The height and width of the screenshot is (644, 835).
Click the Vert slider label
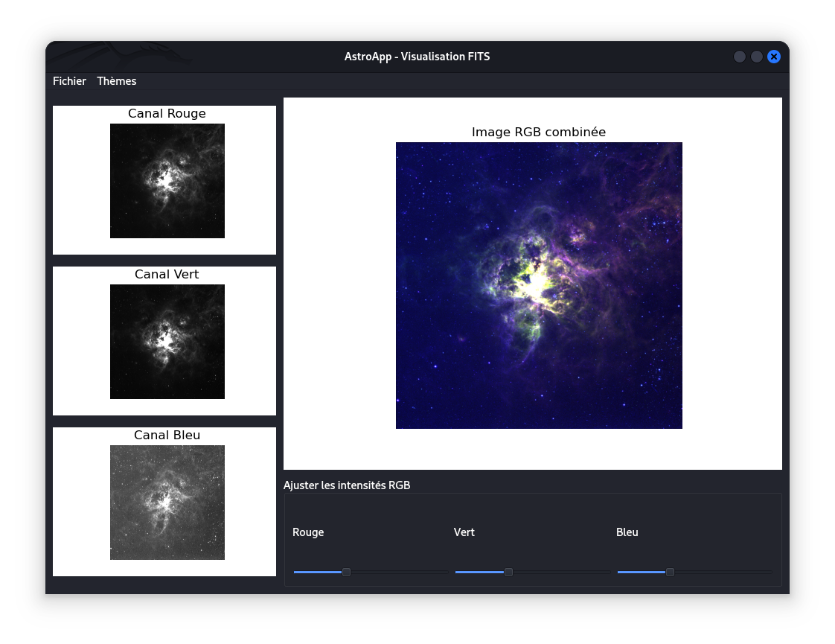464,532
